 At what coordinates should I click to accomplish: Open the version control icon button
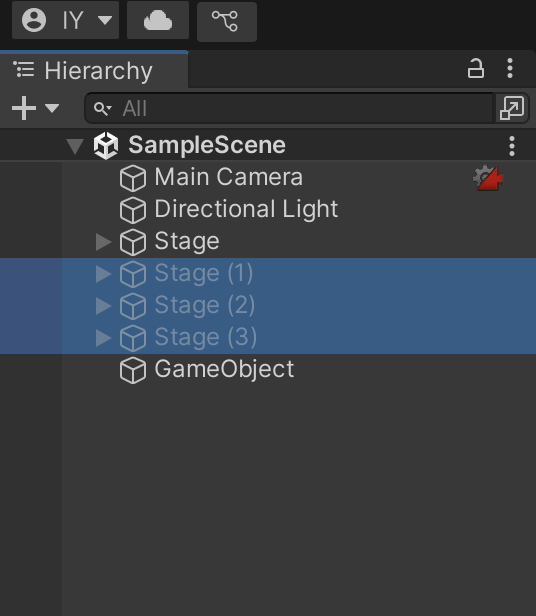(227, 21)
